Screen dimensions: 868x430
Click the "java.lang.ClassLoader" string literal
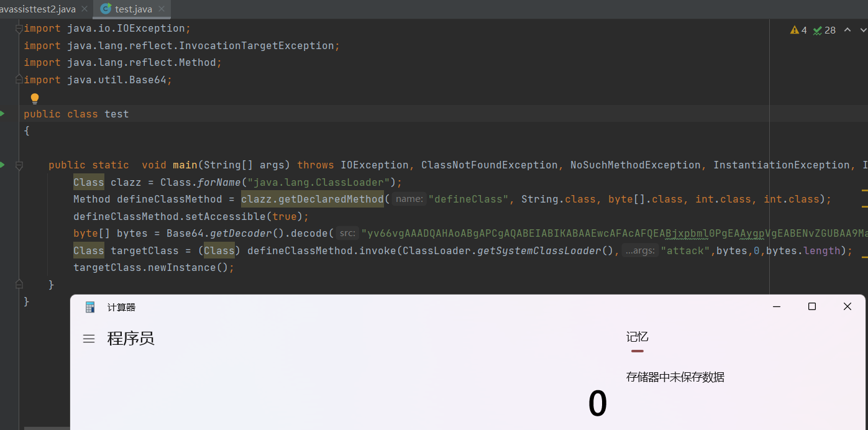click(322, 183)
